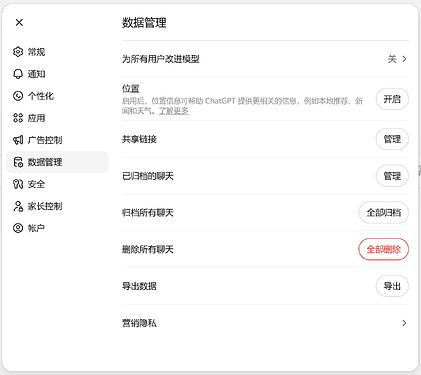The height and width of the screenshot is (375, 421).
Task: Click the 关 status of 为所有用户改进模型
Action: [392, 59]
